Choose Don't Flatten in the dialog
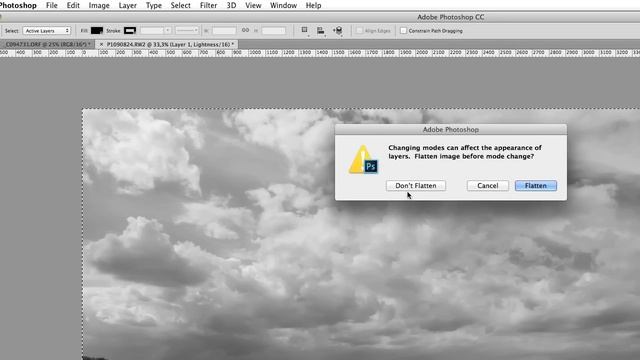The width and height of the screenshot is (640, 360). [416, 186]
